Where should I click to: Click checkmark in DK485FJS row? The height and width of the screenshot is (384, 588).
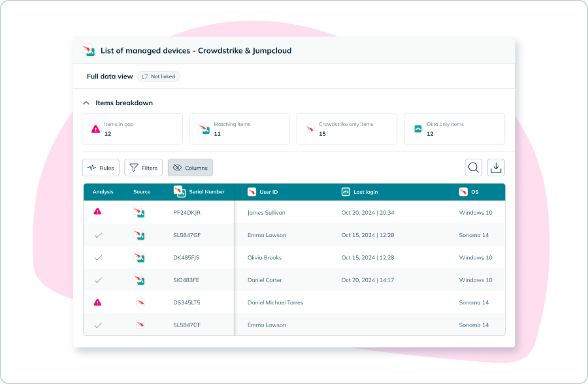click(x=98, y=258)
